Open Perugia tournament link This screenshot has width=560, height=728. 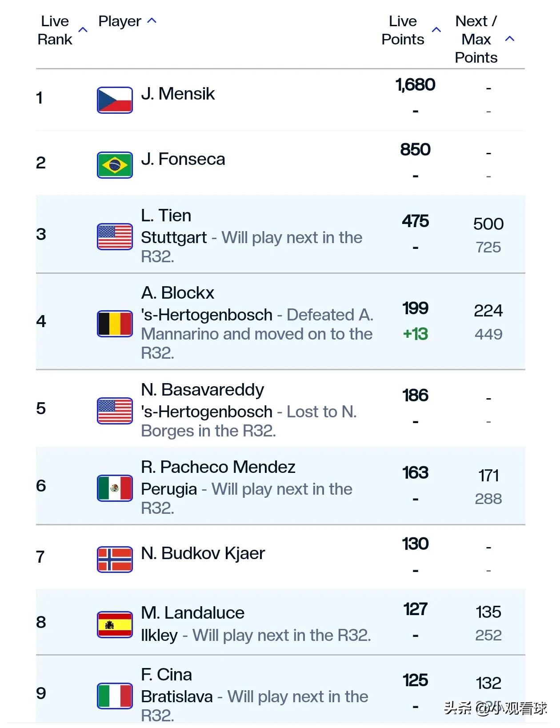pos(169,489)
